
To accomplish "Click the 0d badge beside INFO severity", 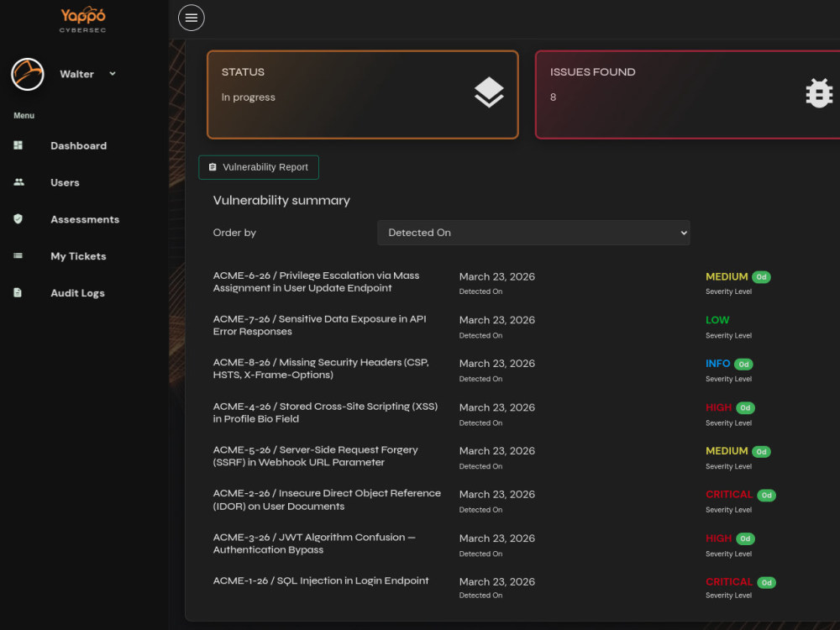I will pyautogui.click(x=743, y=365).
